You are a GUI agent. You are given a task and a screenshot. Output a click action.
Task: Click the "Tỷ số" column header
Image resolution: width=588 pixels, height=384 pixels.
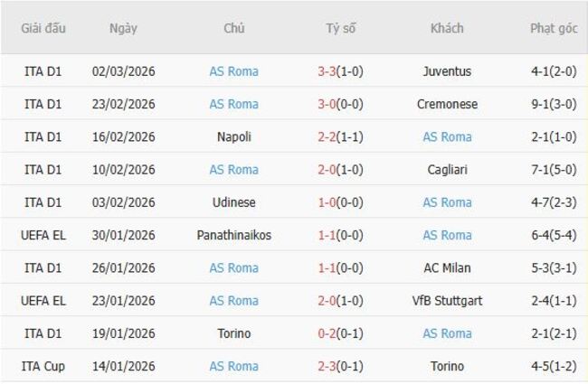tap(341, 28)
